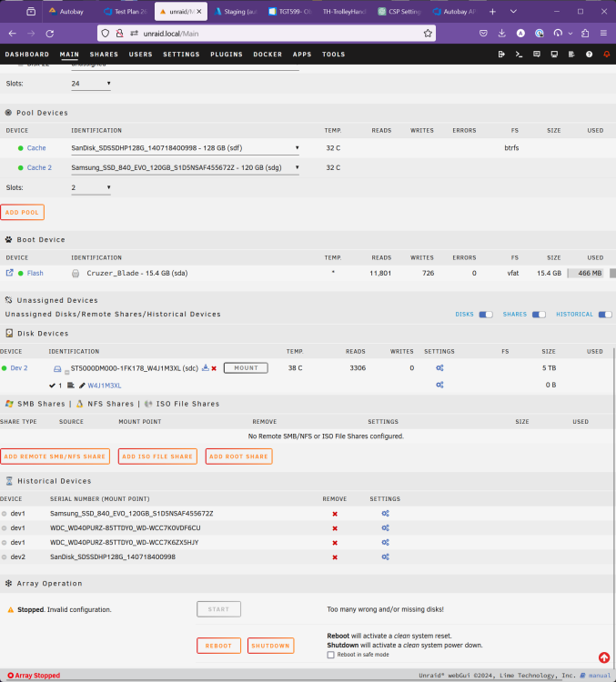Click ADD REMOTE SMB/NFS SHARE button
The image size is (616, 682).
(x=55, y=456)
